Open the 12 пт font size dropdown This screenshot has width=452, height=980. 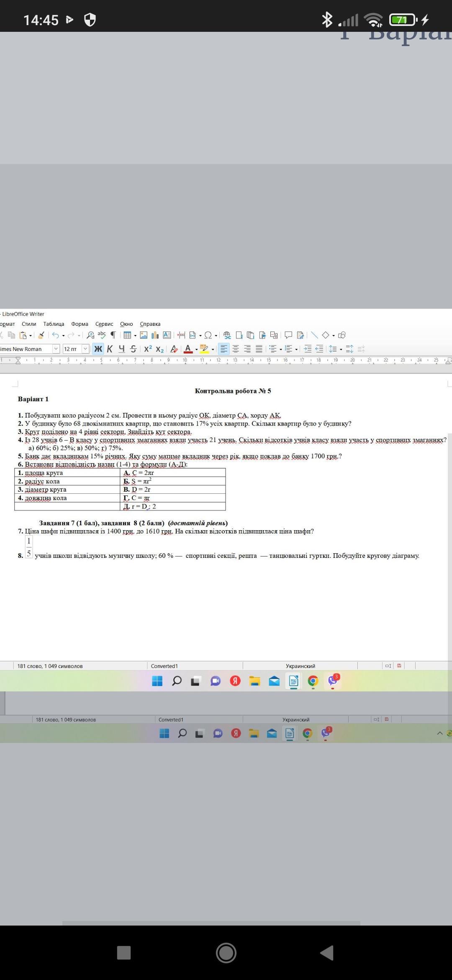(x=85, y=349)
